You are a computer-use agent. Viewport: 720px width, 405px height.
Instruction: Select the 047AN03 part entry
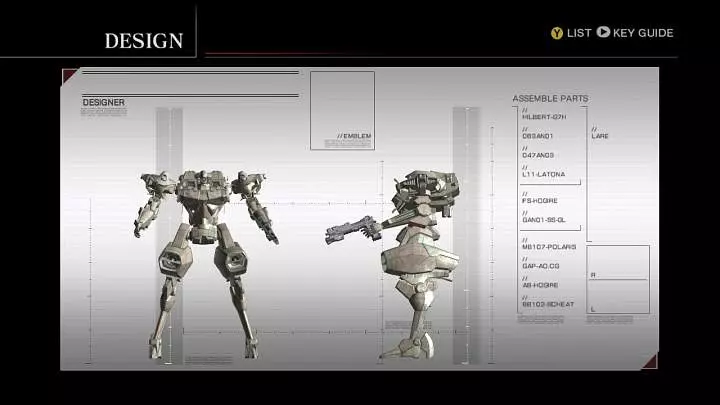point(538,156)
